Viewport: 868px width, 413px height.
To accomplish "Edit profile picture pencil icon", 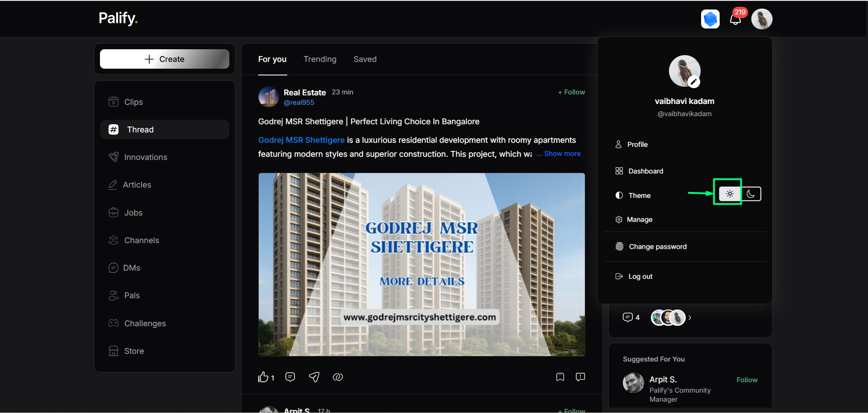I will click(x=694, y=82).
